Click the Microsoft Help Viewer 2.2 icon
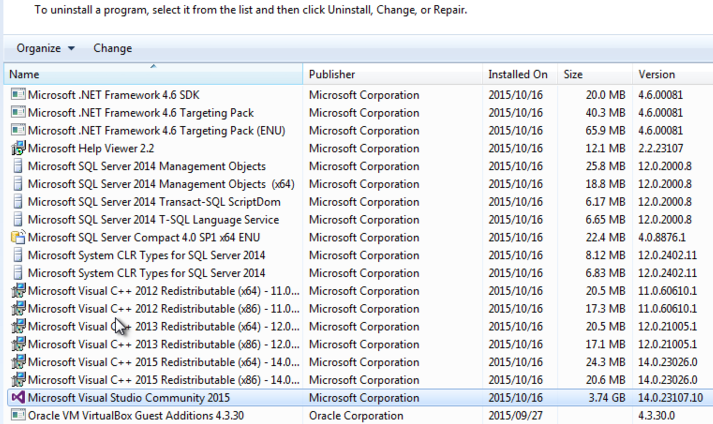 [x=17, y=148]
